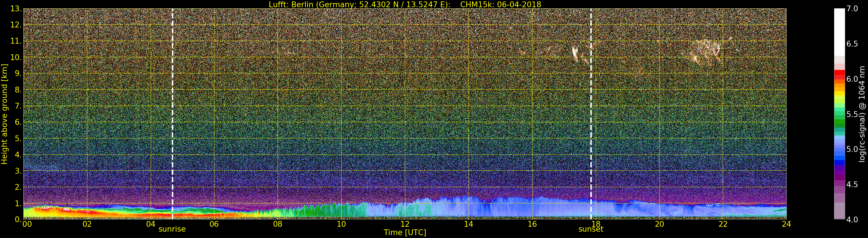Click the '4.0' colorbar tick label

click(x=852, y=220)
